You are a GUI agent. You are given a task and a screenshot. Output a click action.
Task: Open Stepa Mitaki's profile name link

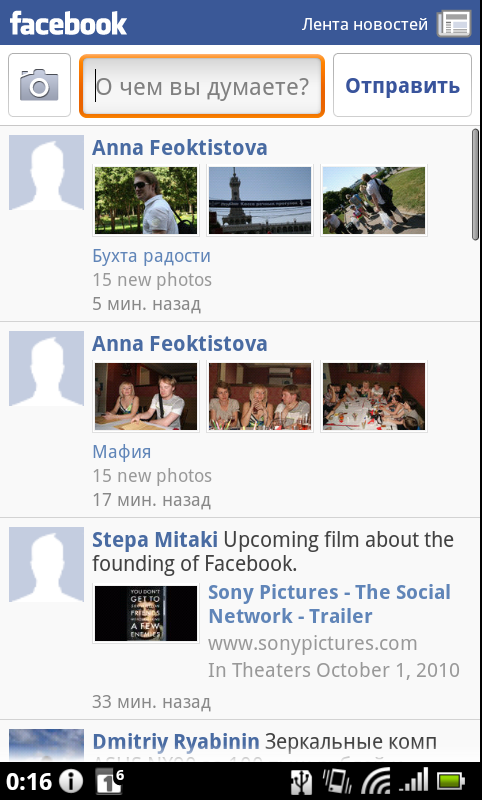point(155,539)
